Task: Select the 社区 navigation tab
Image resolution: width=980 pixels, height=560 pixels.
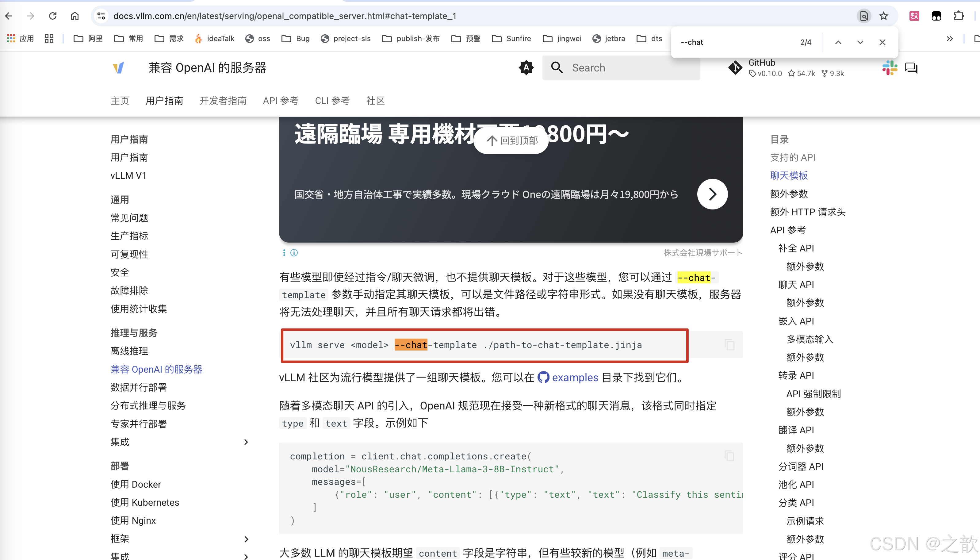Action: 376,101
